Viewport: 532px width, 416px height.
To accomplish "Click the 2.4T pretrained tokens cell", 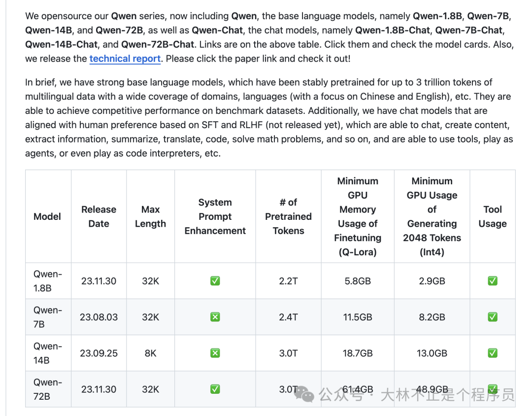I will coord(288,317).
